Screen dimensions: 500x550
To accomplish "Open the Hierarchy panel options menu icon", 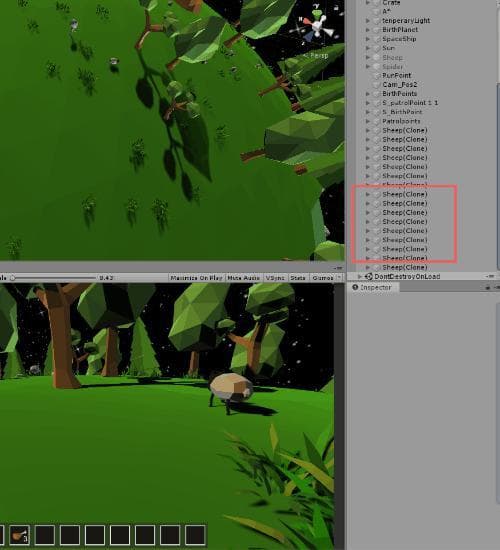I will [491, 276].
